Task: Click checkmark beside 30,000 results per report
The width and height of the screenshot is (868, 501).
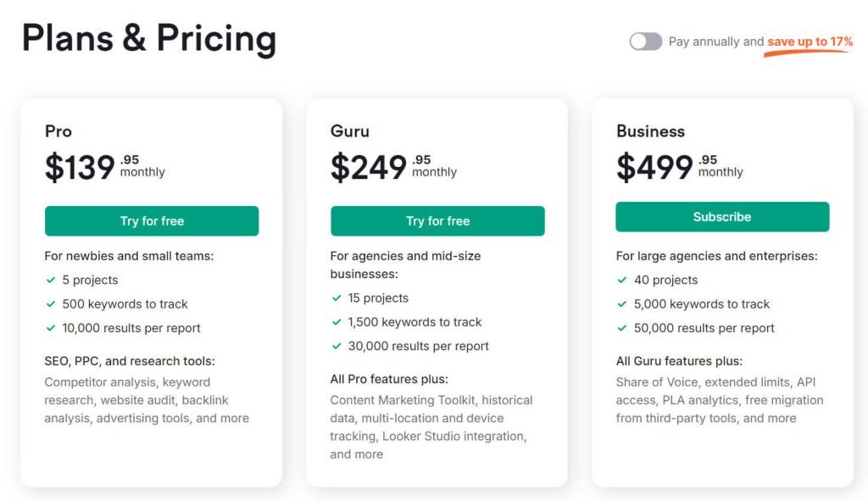Action: point(337,346)
